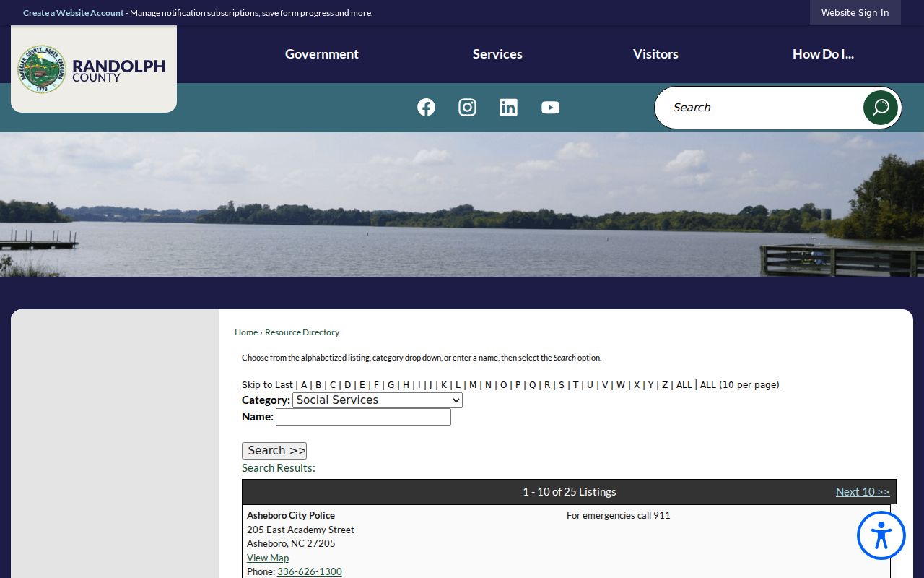Filter listings by letter V

point(605,384)
